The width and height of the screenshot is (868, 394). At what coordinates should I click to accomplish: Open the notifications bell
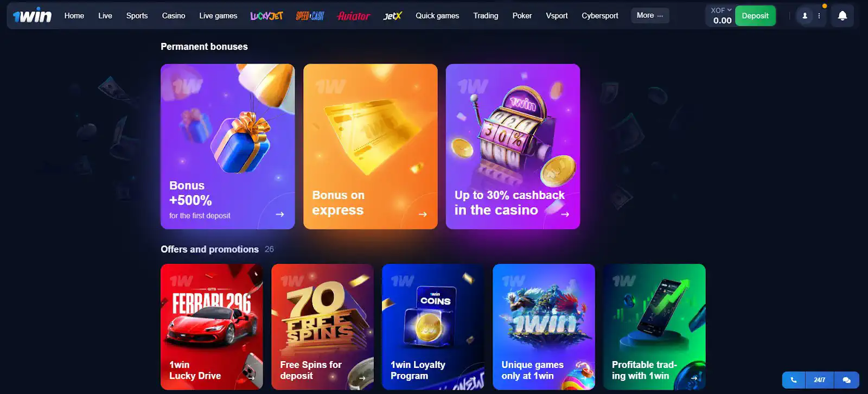[842, 16]
